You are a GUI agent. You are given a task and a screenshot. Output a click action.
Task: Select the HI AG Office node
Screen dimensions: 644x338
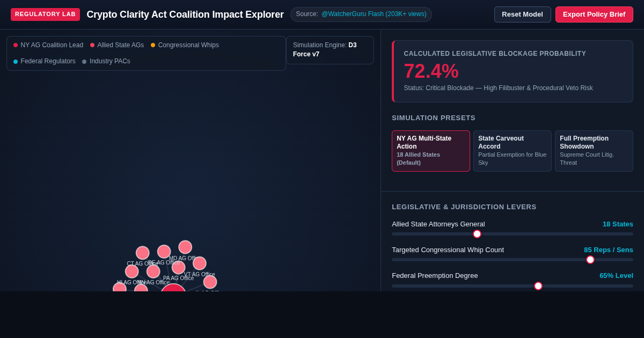coord(131,271)
